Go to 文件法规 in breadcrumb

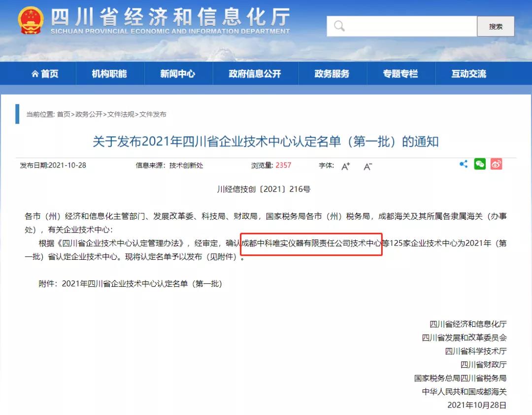[x=121, y=114]
